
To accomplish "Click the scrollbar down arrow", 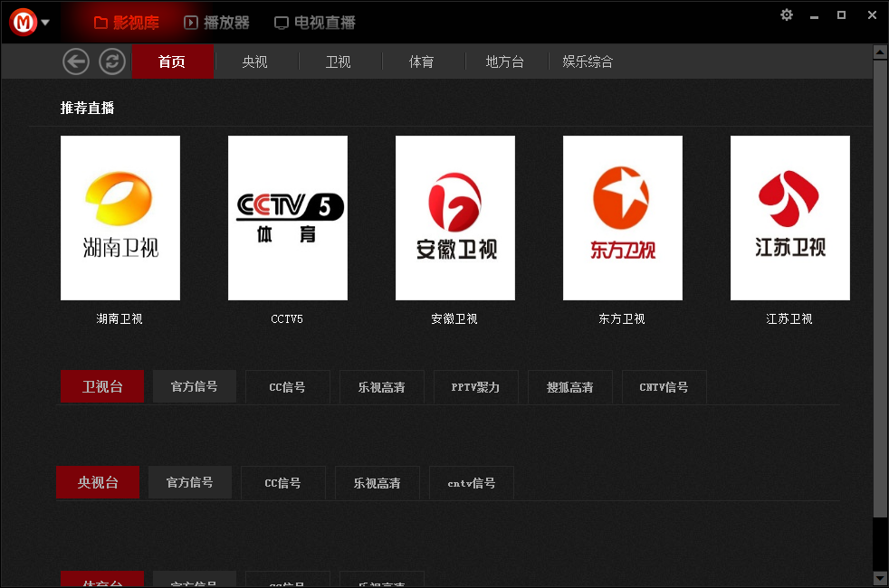I will point(879,578).
